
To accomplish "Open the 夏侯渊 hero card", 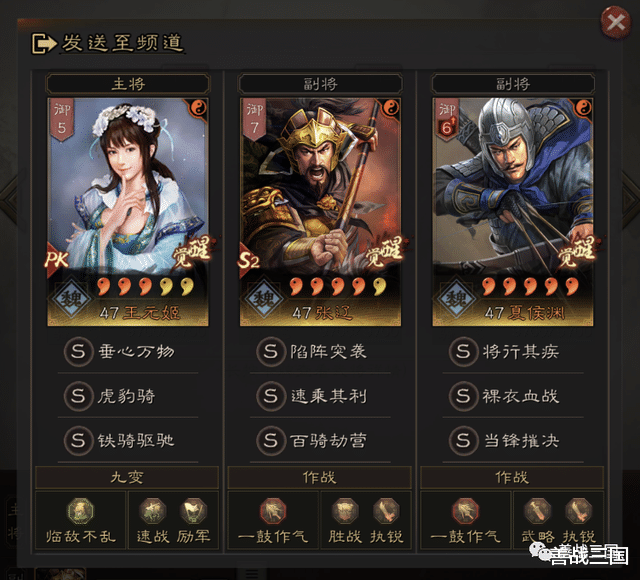I will 513,211.
